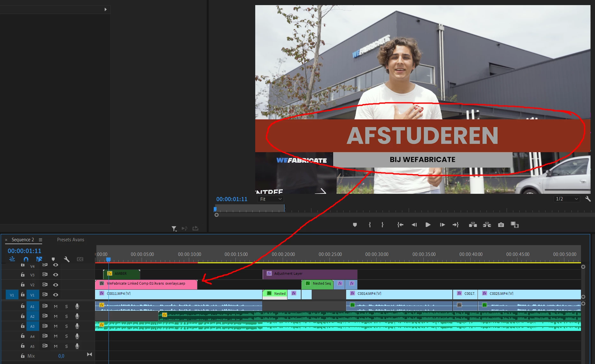Open the 1/2 playback resolution dropdown
The image size is (595, 364).
(567, 199)
